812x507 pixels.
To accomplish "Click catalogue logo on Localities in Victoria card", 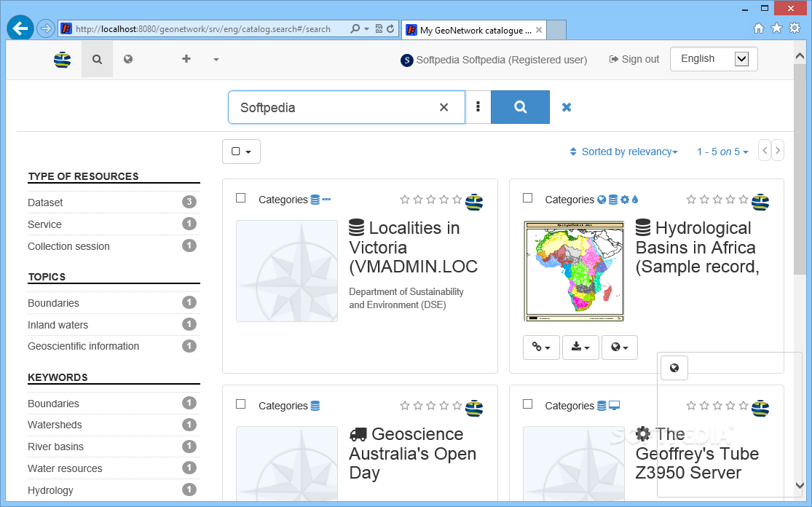I will coord(474,202).
